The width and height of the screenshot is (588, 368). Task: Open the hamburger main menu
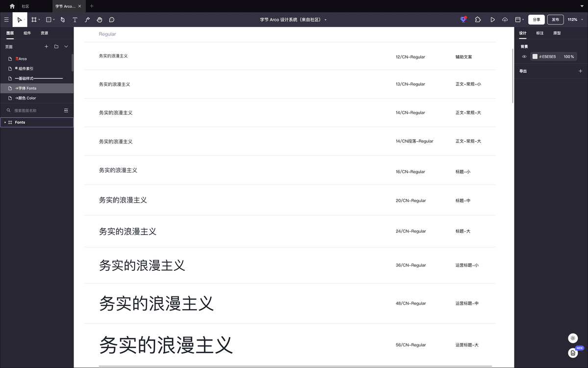[x=6, y=20]
